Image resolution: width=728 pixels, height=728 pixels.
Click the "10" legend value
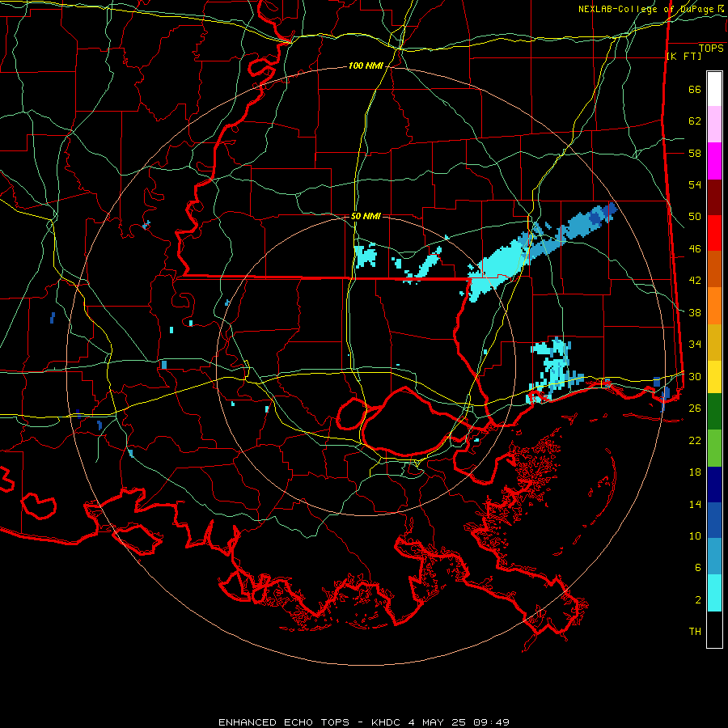695,535
